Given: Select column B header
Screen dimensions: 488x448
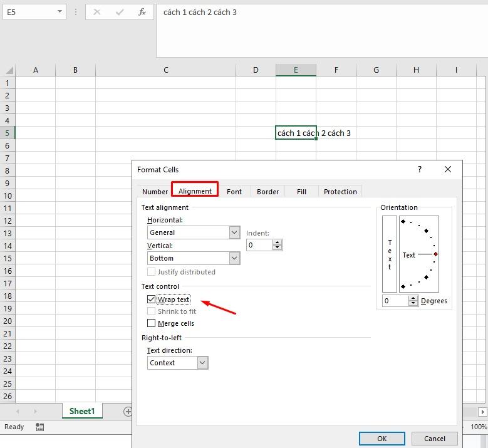Looking at the screenshot, I should pyautogui.click(x=75, y=70).
